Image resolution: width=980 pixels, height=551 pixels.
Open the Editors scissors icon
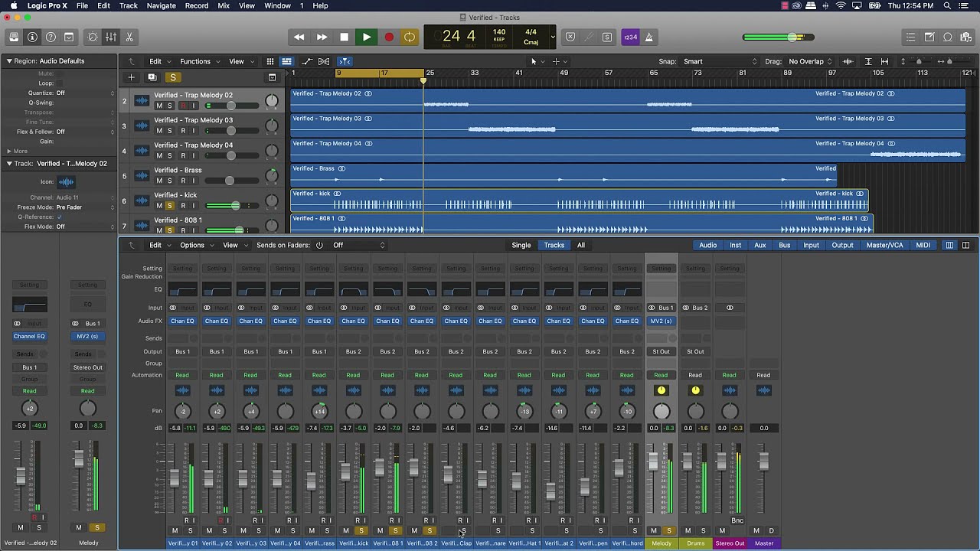tap(129, 37)
